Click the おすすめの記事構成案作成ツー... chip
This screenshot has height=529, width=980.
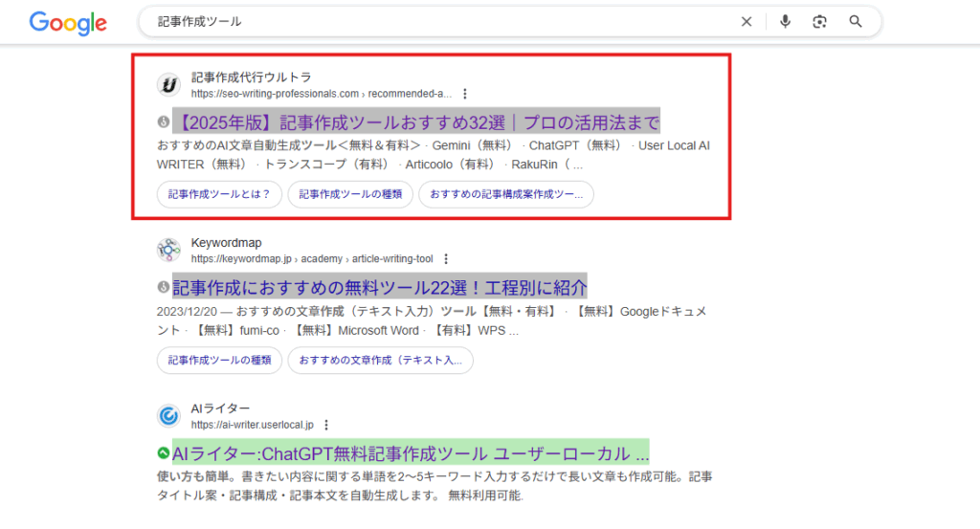point(505,194)
